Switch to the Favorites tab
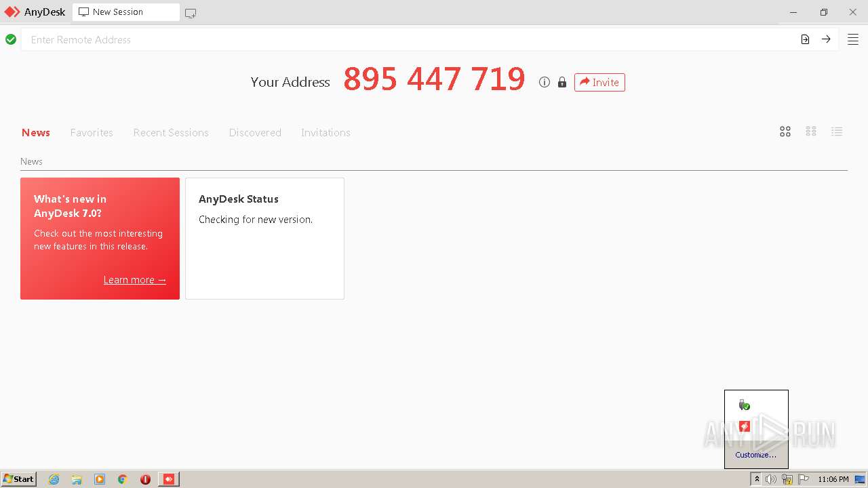 [x=92, y=132]
